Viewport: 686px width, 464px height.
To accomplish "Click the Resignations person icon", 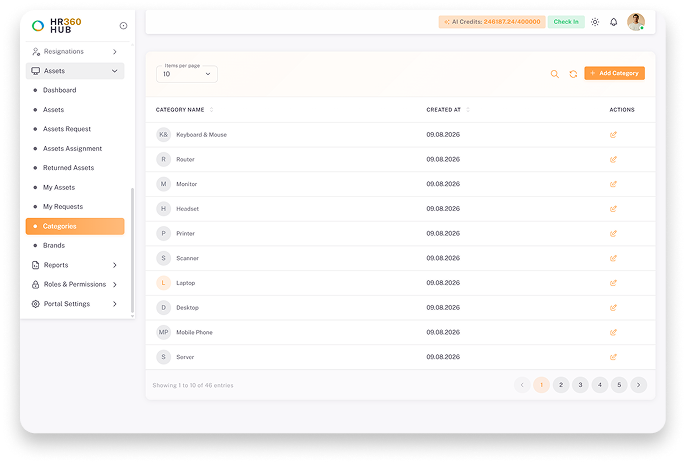I will pos(36,52).
